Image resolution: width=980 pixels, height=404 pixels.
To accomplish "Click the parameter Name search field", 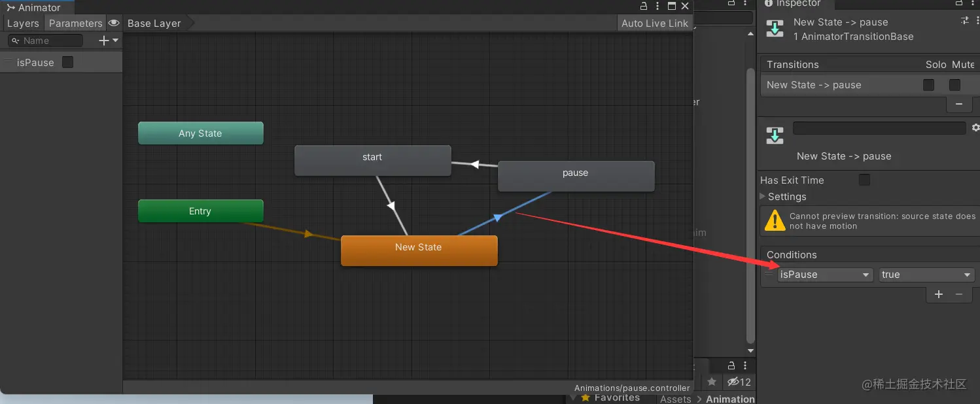I will [46, 41].
